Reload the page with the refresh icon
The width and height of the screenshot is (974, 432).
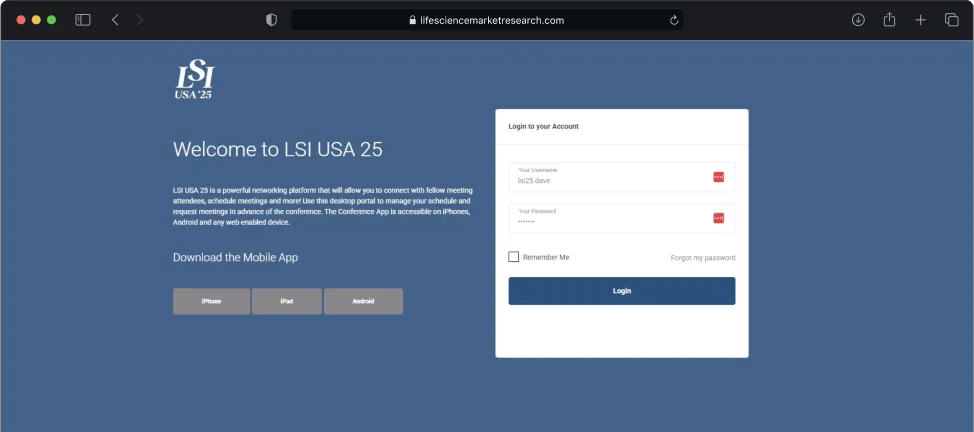[674, 21]
